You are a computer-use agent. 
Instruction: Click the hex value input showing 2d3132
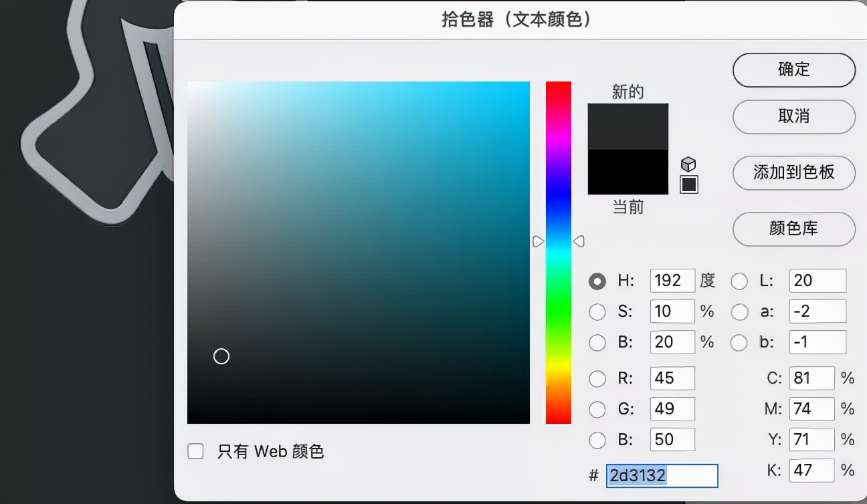point(661,475)
